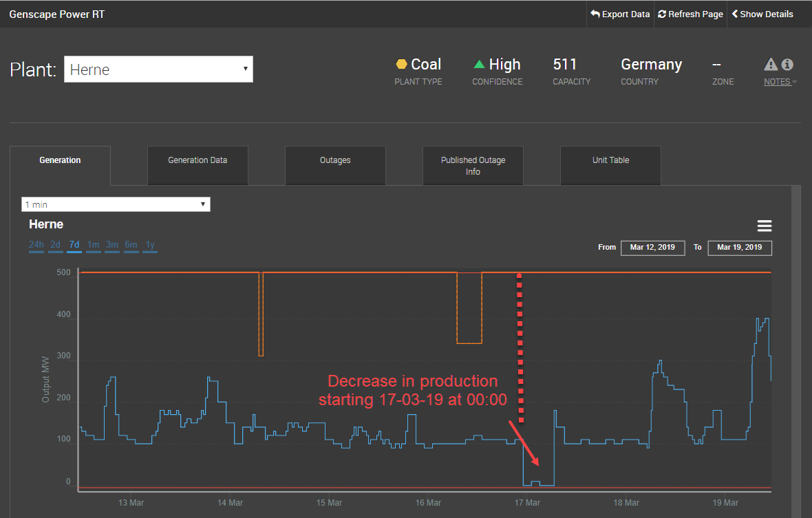The height and width of the screenshot is (518, 812).
Task: Open the chart hamburger menu
Action: (x=765, y=226)
